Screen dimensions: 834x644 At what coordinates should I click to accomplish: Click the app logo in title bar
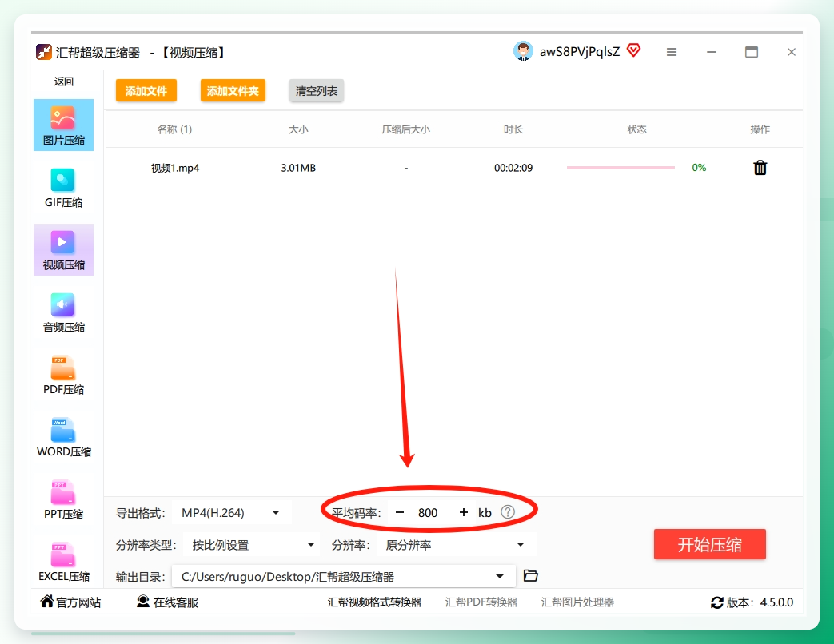(44, 52)
